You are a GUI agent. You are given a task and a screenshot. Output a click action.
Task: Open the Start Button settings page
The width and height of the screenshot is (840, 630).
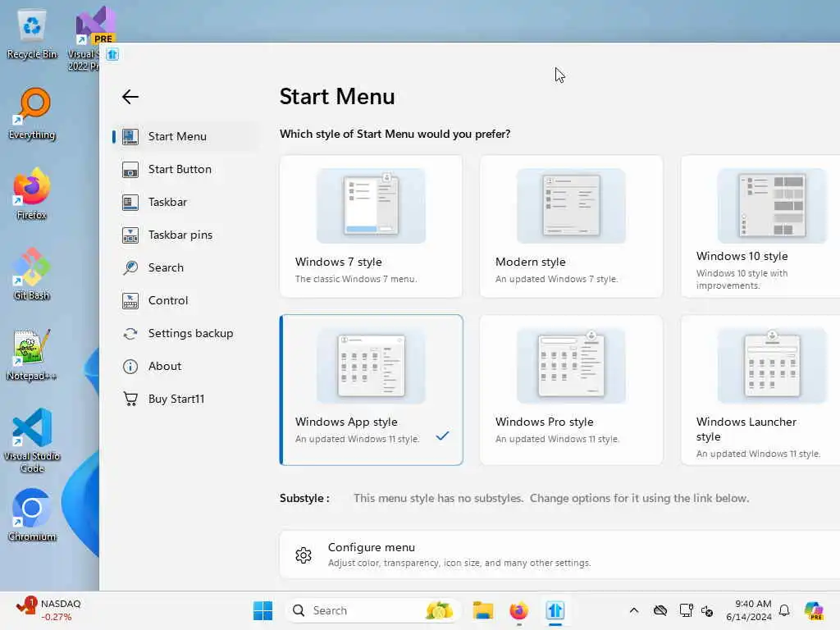(185, 169)
